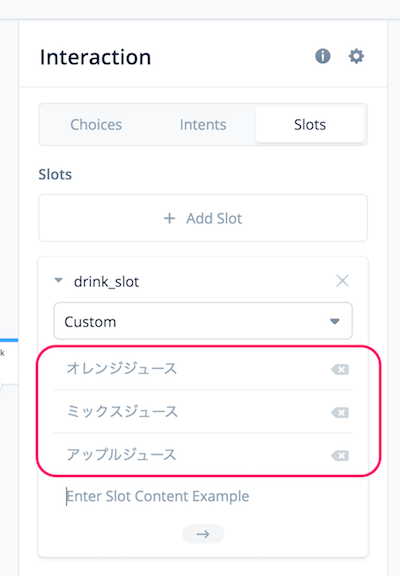400x576 pixels.
Task: Open the Interaction info icon
Action: tap(322, 56)
